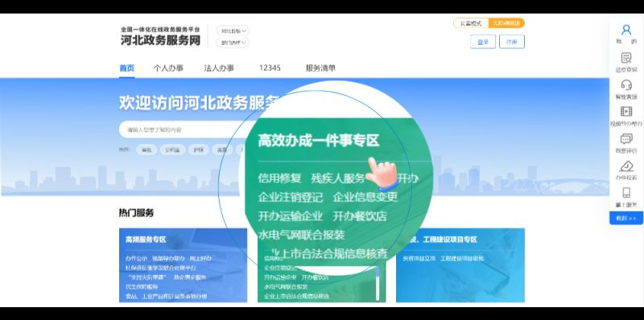Screen dimensions: 644x320
Task: Open the 办件投诉 complaint icon
Action: [626, 170]
